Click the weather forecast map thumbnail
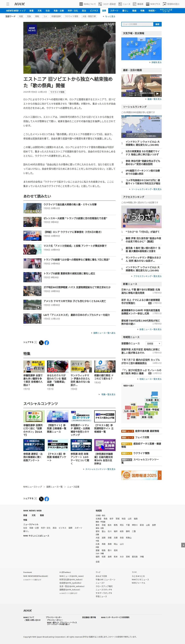This screenshot has height=644, width=185. 141,49
